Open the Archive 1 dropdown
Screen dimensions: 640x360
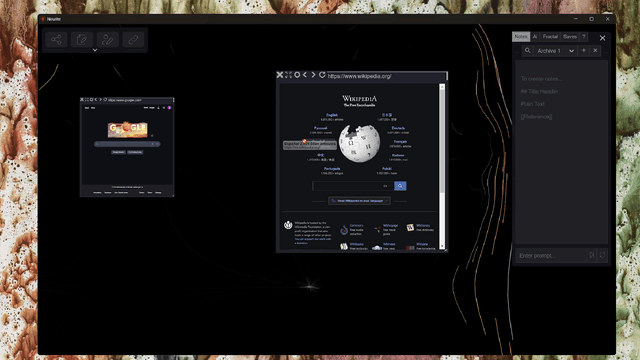click(556, 51)
